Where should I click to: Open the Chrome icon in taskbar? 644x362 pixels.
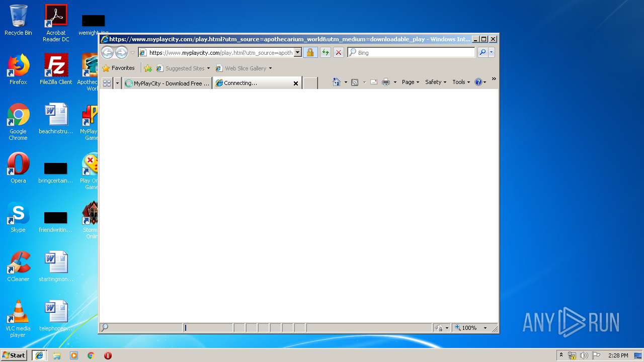[x=91, y=355]
